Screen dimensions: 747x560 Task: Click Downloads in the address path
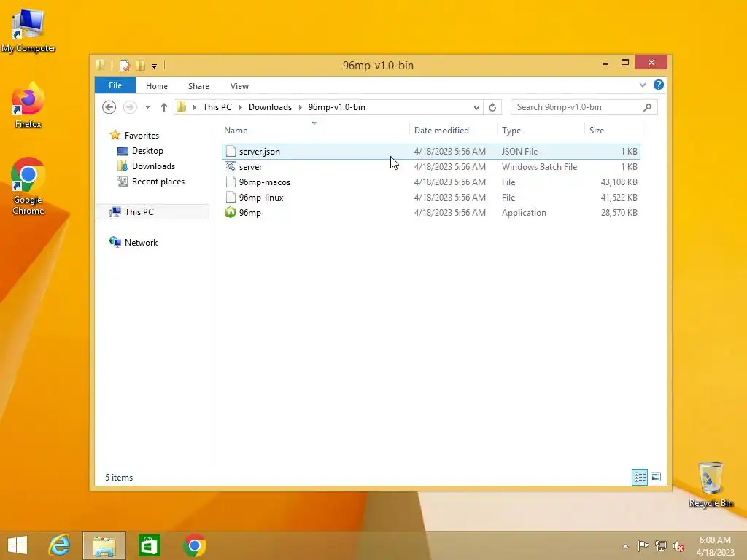pyautogui.click(x=270, y=107)
